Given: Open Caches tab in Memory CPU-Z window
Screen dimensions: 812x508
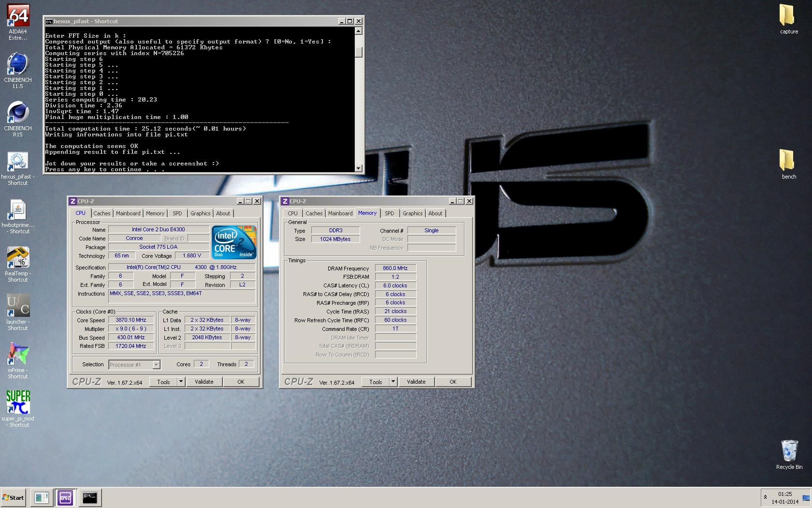Looking at the screenshot, I should click(314, 213).
